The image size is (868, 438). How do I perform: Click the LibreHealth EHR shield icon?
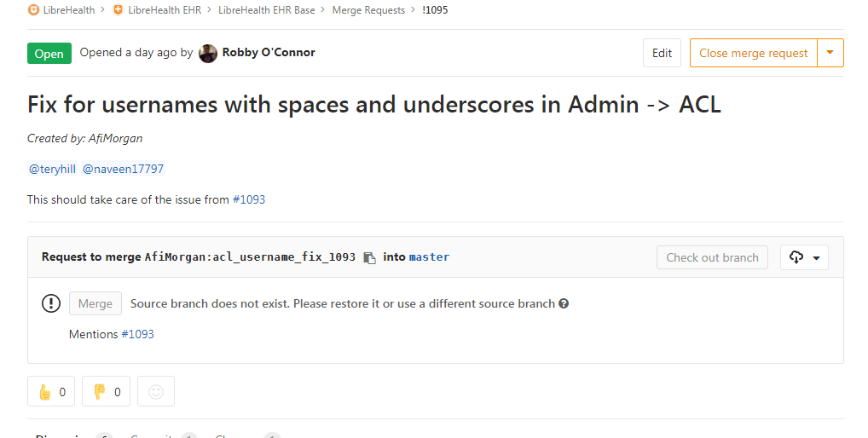click(x=118, y=10)
